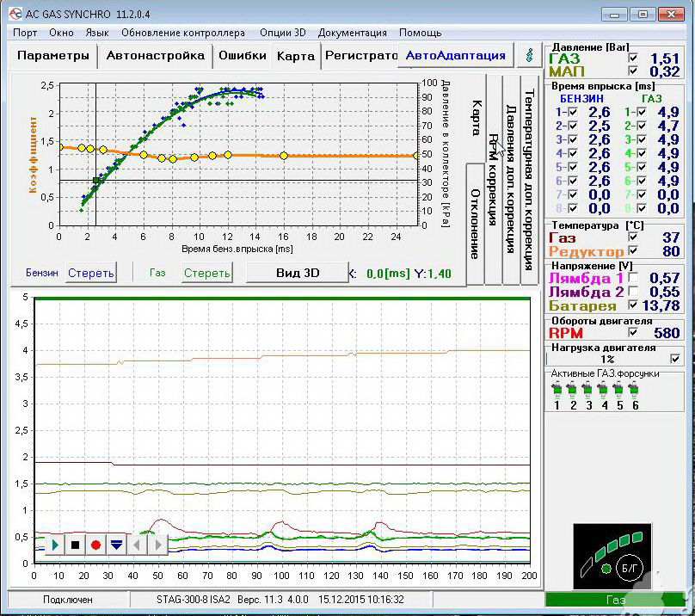Image resolution: width=695 pixels, height=616 pixels.
Task: Click the green LED on the switch panel
Action: click(x=606, y=568)
